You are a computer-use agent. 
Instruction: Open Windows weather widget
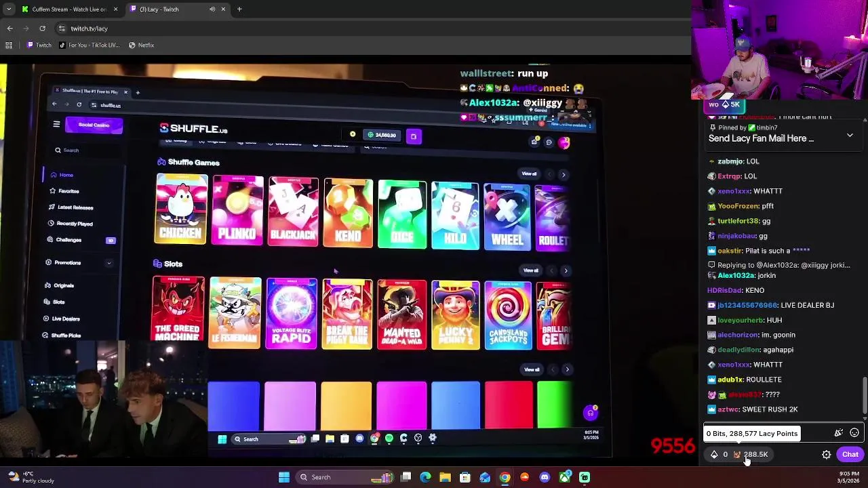(x=32, y=477)
